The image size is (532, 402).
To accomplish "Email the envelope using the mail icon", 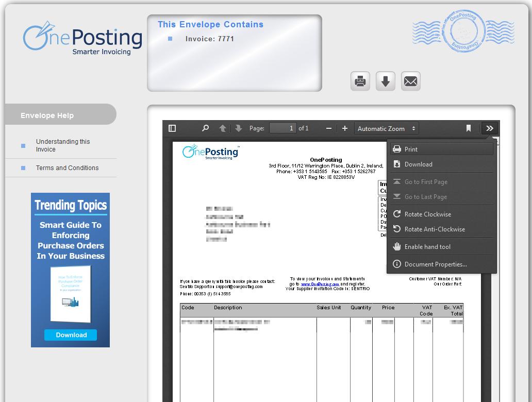I will tap(410, 81).
